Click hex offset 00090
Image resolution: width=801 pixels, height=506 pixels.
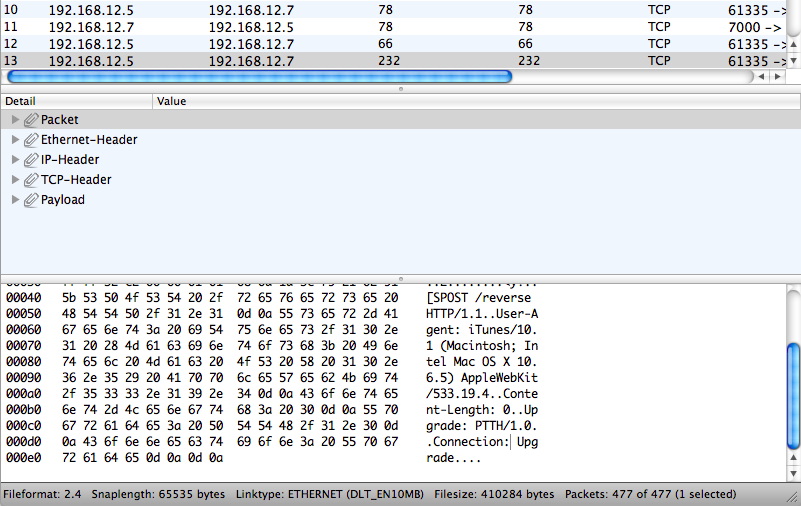point(23,378)
